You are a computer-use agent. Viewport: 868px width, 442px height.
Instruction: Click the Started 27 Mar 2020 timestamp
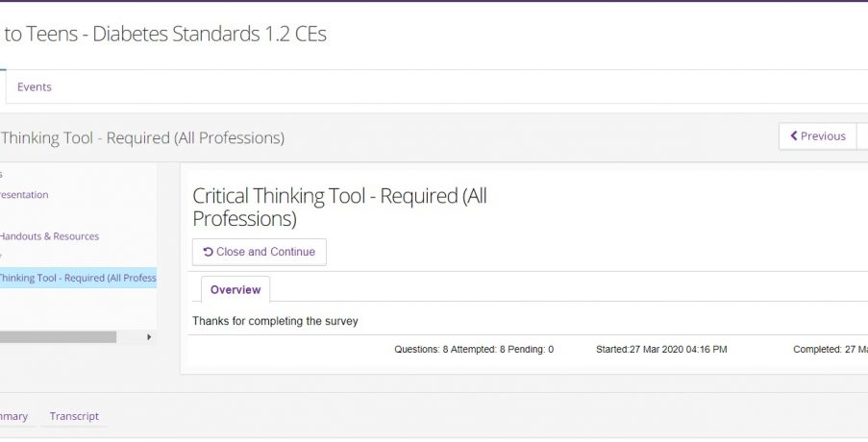(x=661, y=350)
